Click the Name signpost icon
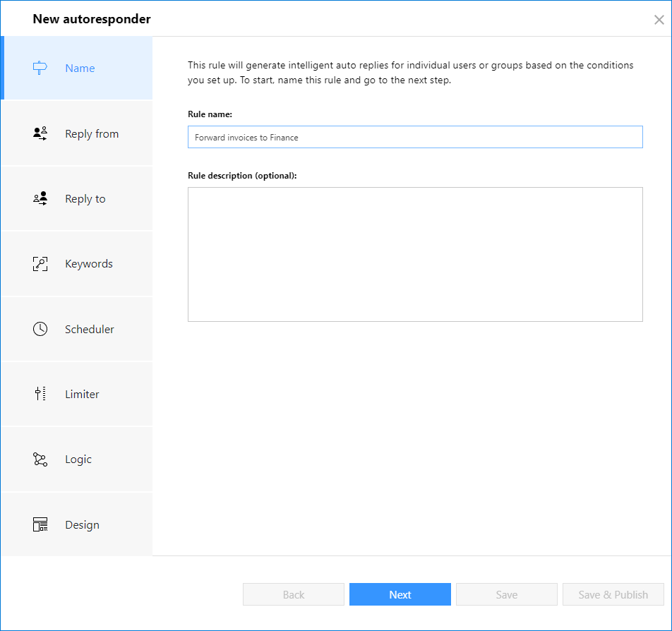672x631 pixels. point(40,68)
